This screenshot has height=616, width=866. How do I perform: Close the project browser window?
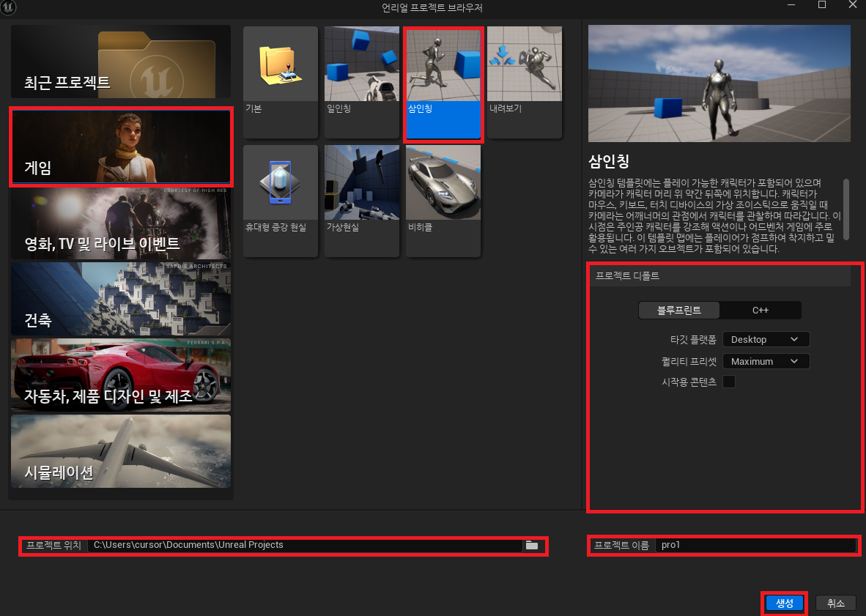pos(852,5)
